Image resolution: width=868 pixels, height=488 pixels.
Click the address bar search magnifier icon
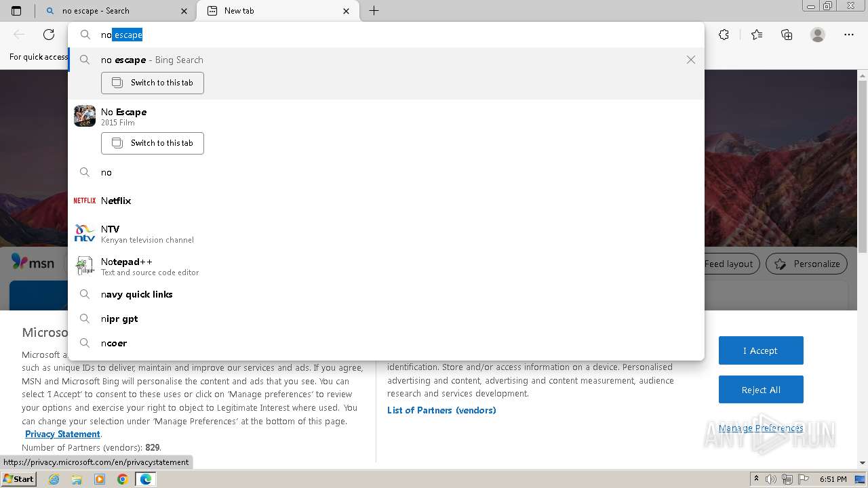coord(85,35)
